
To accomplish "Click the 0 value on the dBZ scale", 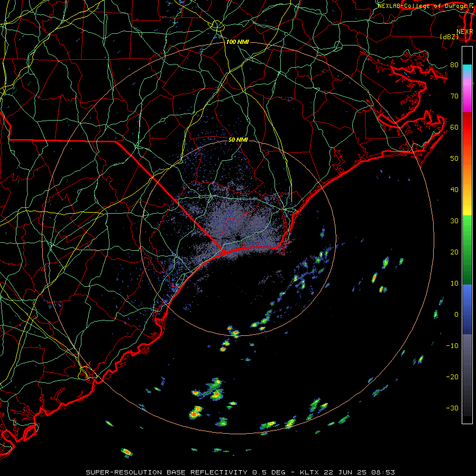I will 456,315.
